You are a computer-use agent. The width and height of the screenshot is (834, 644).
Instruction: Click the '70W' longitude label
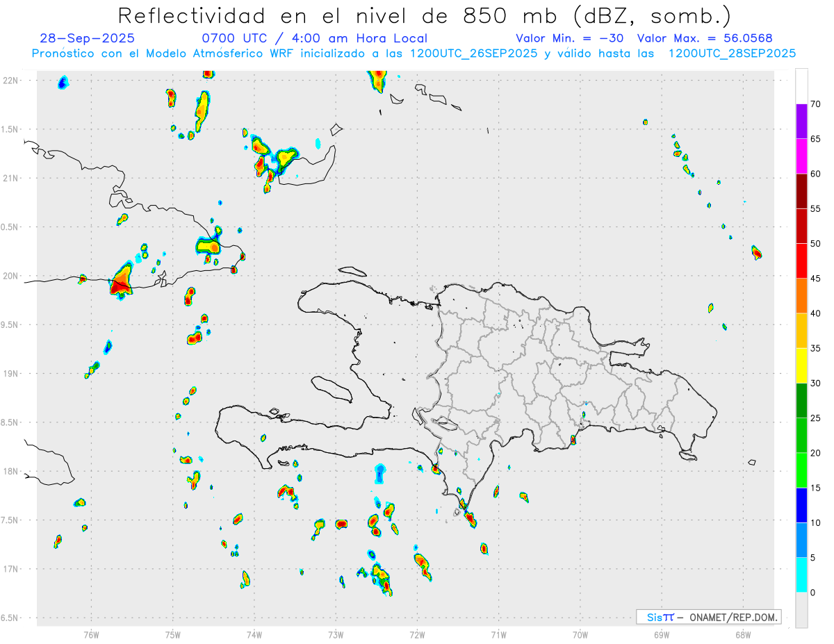coord(580,634)
